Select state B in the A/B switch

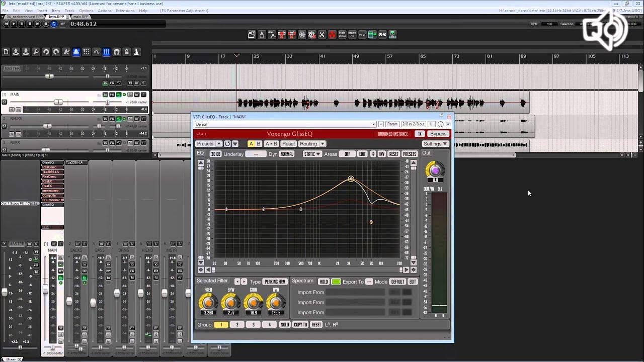tap(259, 144)
